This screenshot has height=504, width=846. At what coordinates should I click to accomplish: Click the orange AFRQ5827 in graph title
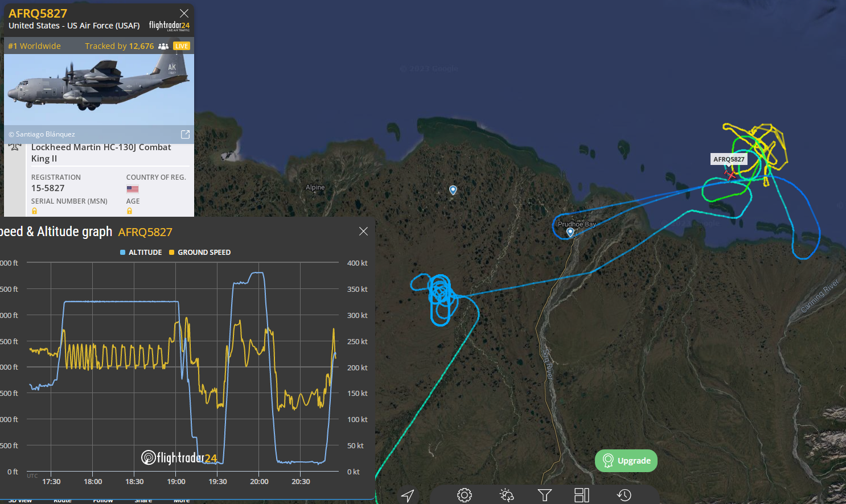(x=145, y=232)
